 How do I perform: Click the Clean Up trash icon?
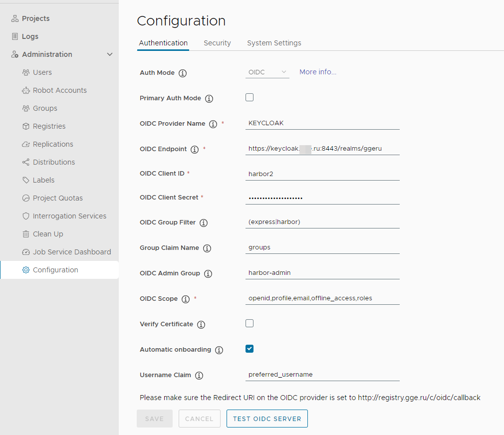[x=26, y=234]
